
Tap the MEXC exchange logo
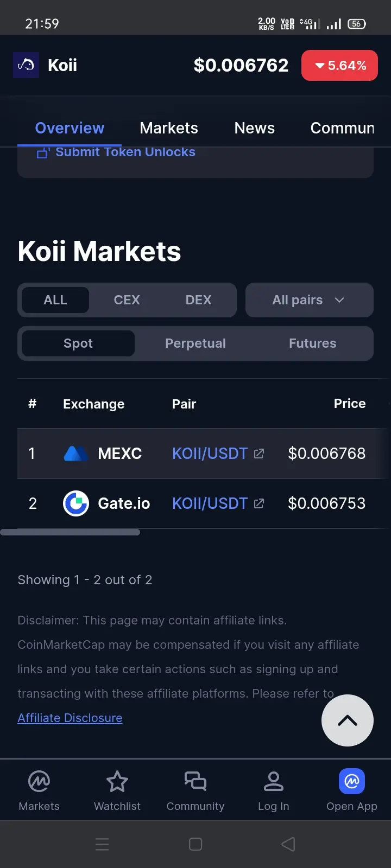[x=75, y=454]
